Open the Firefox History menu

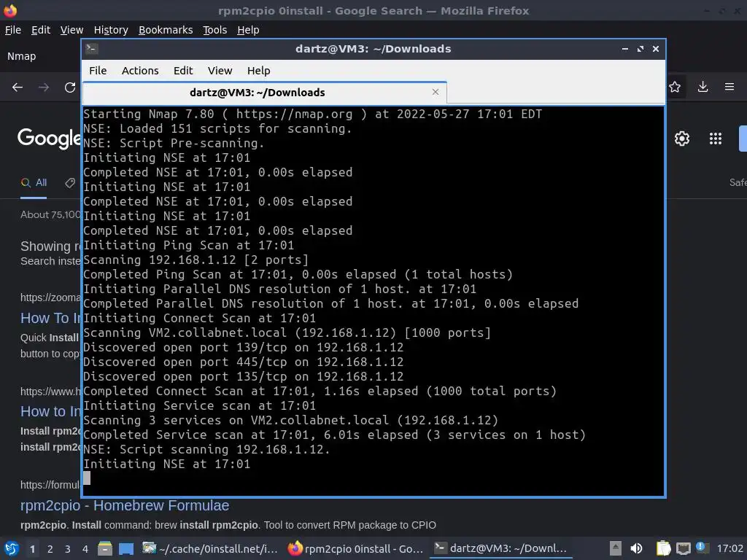pyautogui.click(x=111, y=30)
